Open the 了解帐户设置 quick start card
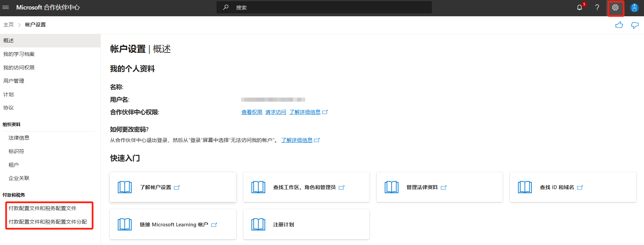 [173, 187]
